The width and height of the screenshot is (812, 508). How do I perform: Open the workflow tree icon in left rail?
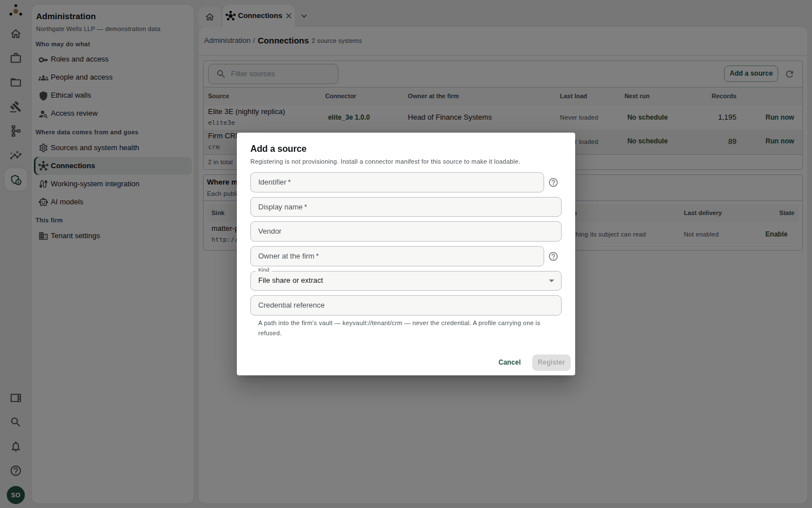pyautogui.click(x=16, y=131)
